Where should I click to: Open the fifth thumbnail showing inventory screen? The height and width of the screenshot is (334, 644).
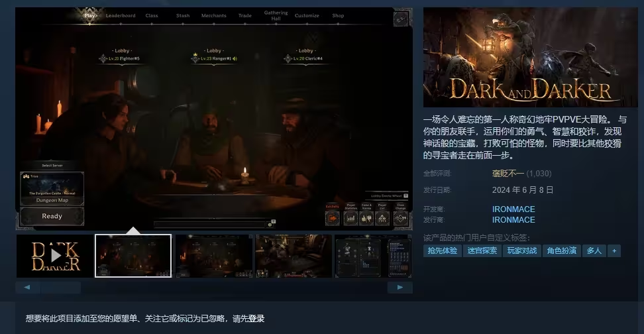[x=373, y=256]
